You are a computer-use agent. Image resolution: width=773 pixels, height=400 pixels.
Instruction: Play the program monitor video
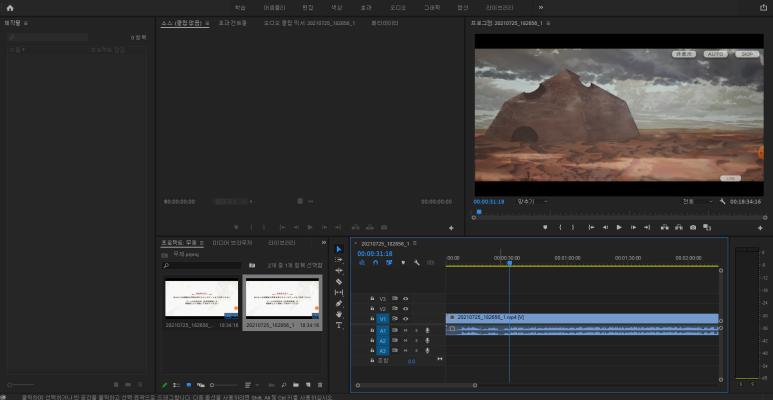[619, 227]
